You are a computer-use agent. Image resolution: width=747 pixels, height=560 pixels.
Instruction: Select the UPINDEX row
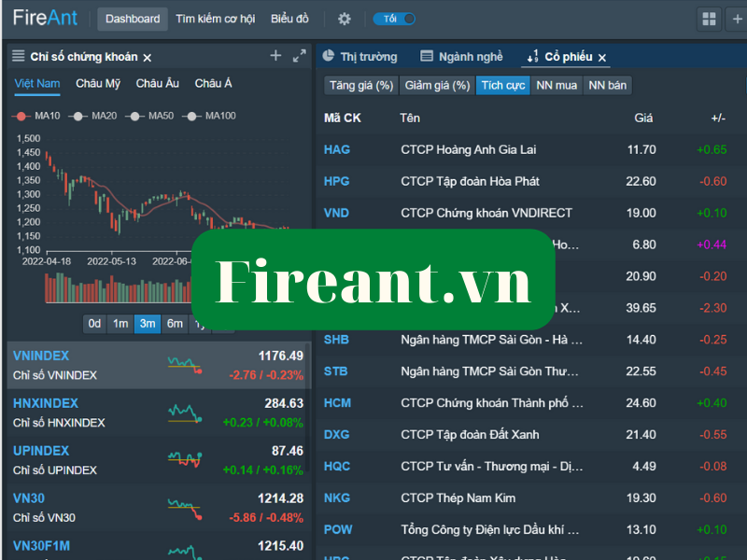pos(158,460)
